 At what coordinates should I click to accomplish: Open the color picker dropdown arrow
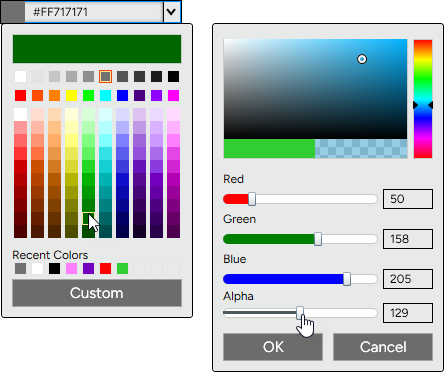point(171,12)
